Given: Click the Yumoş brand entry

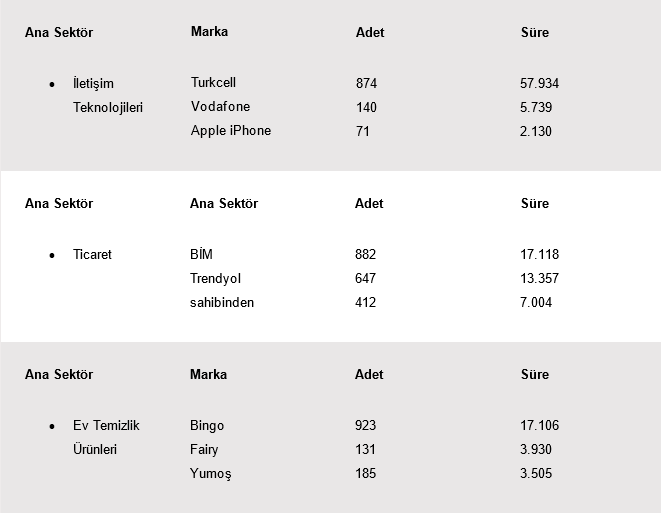Looking at the screenshot, I should click(x=210, y=474).
